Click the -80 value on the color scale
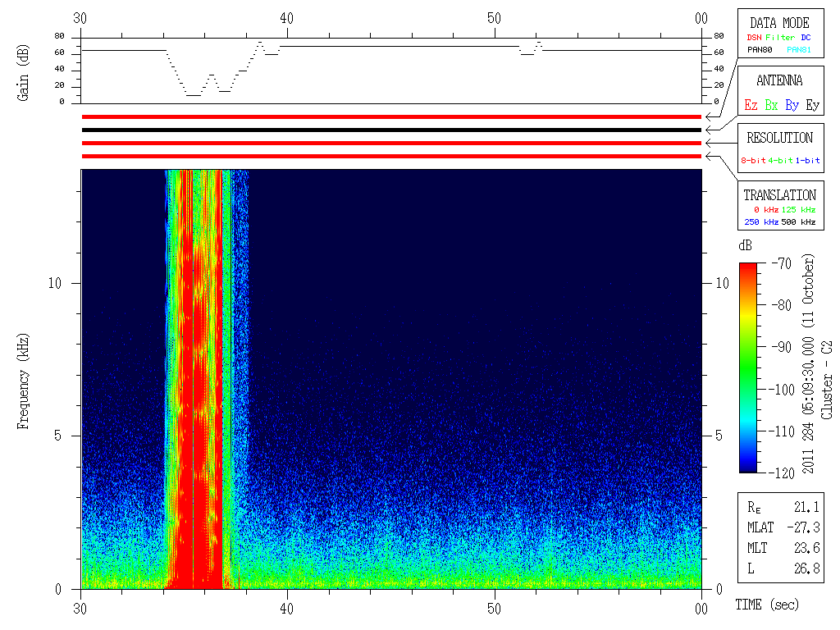 pos(782,305)
